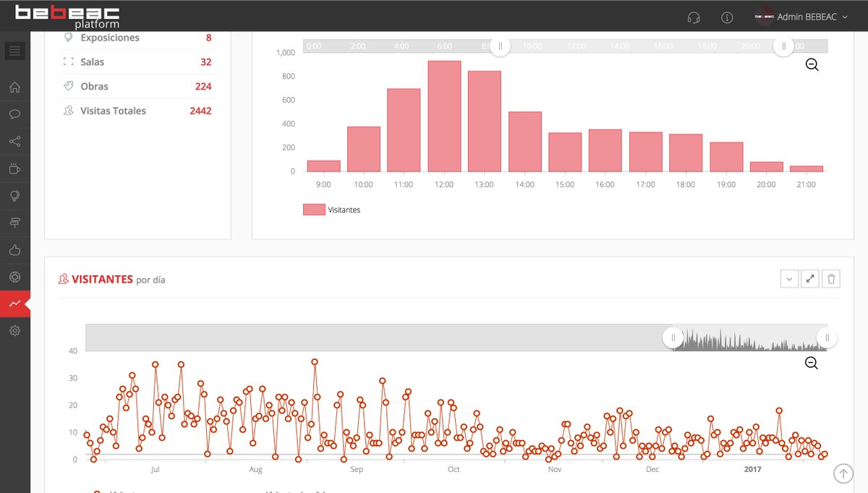The height and width of the screenshot is (493, 868).
Task: Click the Admin BEBEAC avatar
Action: tap(764, 17)
